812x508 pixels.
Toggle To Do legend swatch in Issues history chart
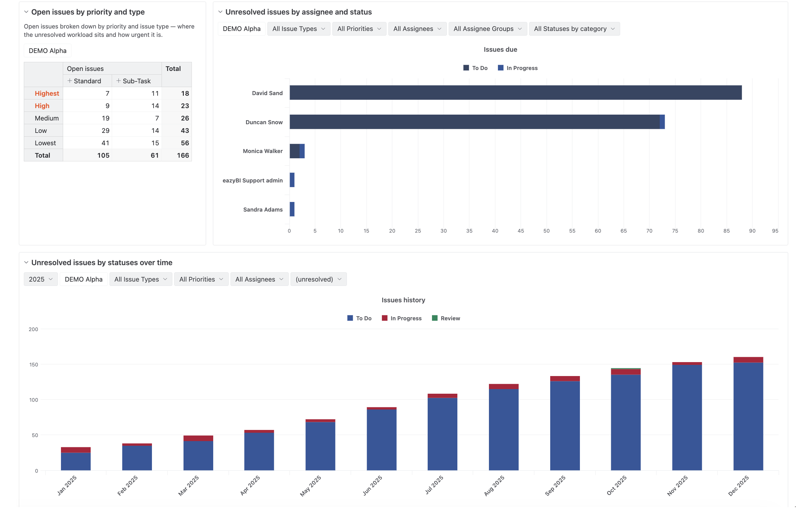pyautogui.click(x=350, y=318)
